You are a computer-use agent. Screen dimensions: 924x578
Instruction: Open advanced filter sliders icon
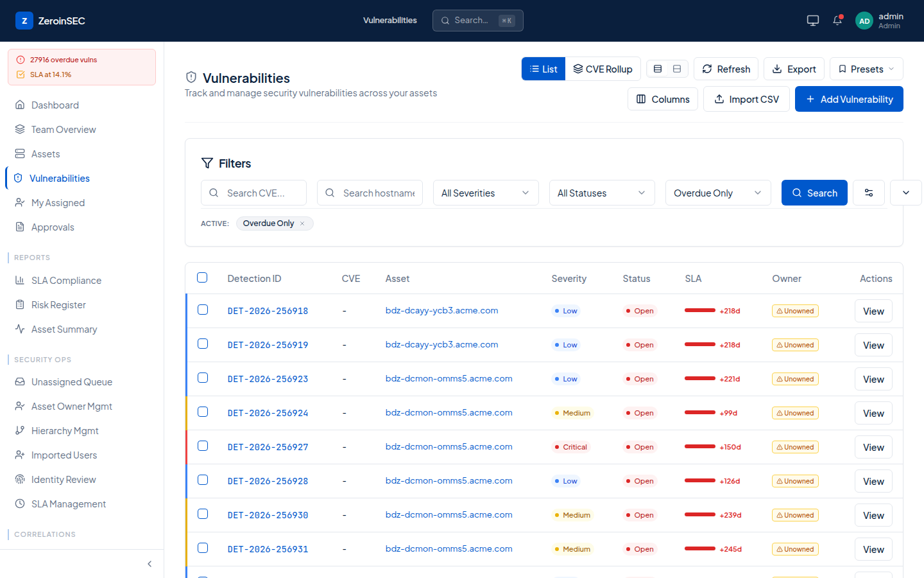click(869, 193)
